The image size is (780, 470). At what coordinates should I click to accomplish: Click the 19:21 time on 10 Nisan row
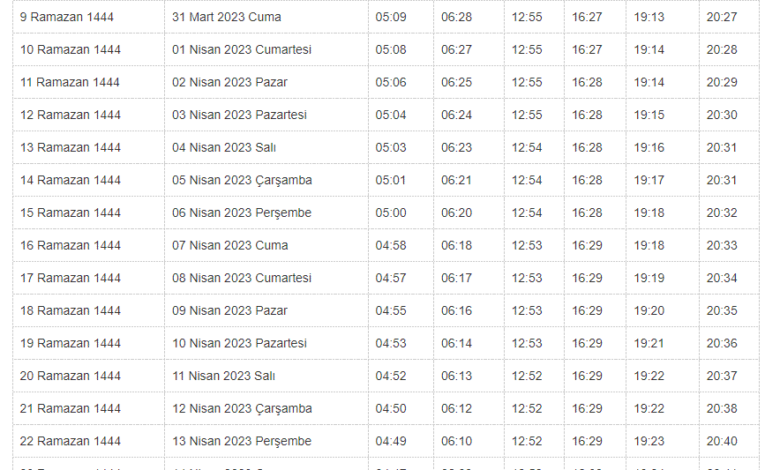[x=648, y=343]
